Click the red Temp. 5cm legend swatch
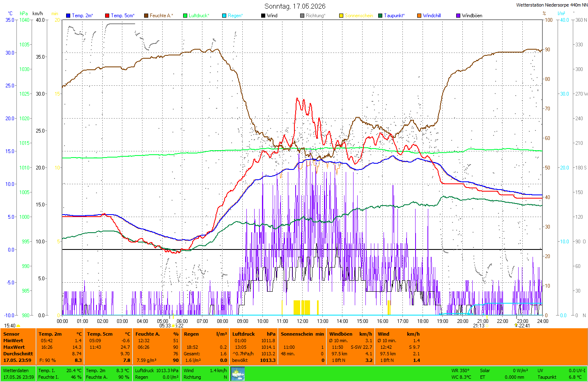 pos(107,16)
